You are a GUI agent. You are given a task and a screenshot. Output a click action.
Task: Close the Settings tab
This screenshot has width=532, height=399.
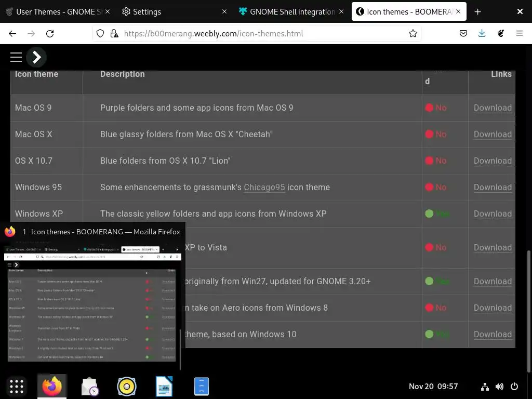pos(224,11)
